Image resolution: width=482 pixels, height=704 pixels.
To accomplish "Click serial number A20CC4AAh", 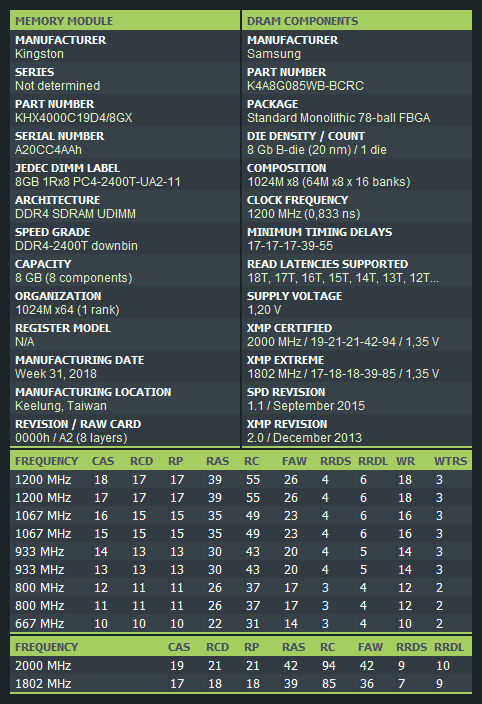I will (48, 150).
